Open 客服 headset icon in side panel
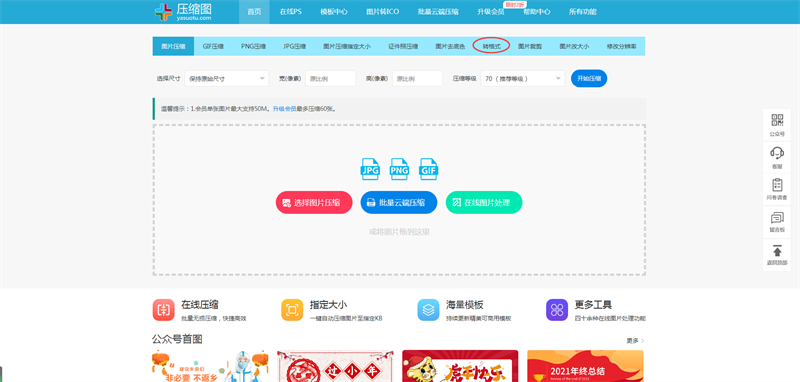Image resolution: width=800 pixels, height=382 pixels. 777,152
